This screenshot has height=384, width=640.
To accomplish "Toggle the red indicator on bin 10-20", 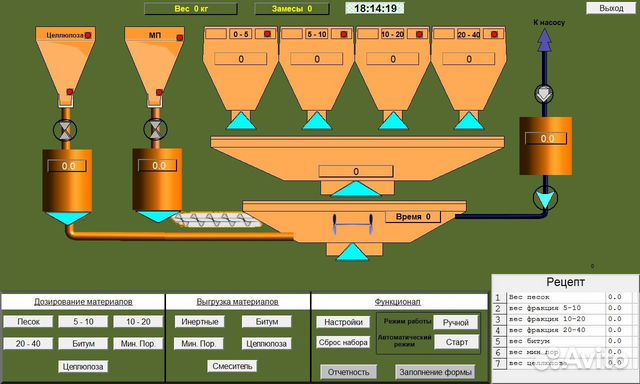I will tap(419, 34).
